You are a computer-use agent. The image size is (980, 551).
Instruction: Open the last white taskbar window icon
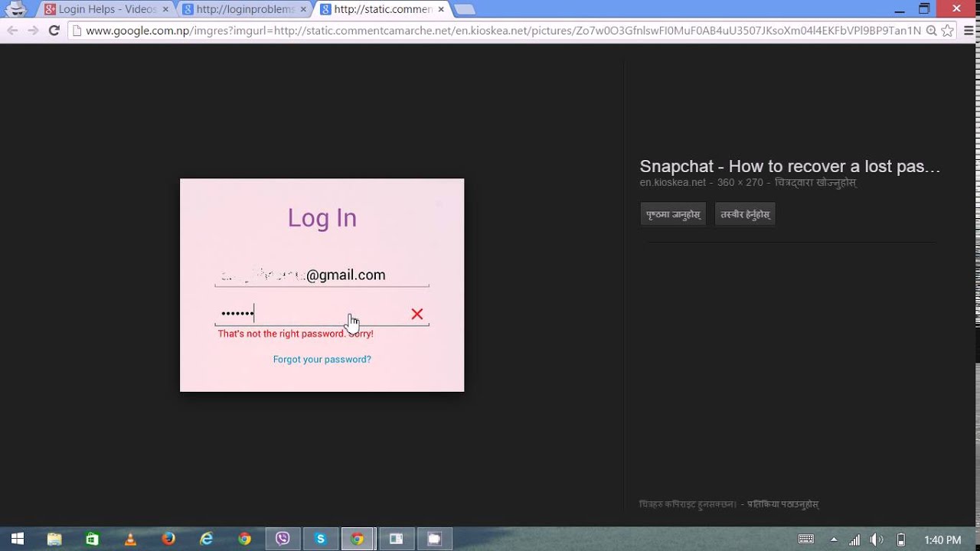click(434, 539)
